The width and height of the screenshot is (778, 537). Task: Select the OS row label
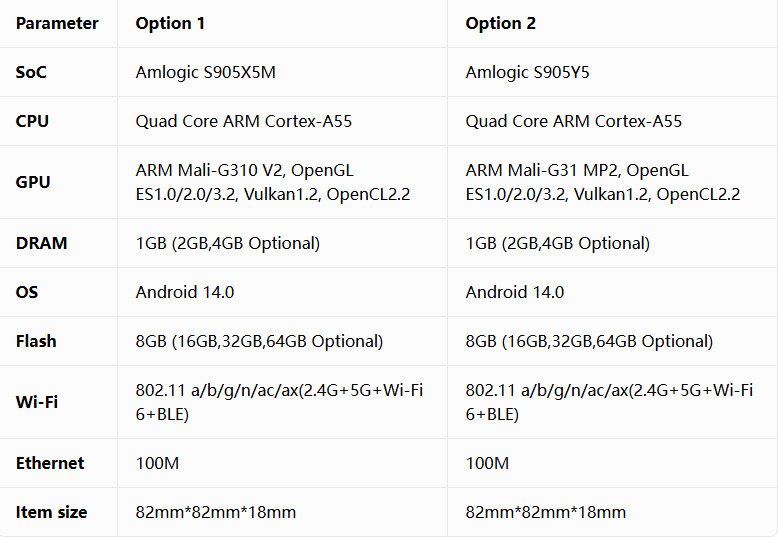(x=27, y=292)
